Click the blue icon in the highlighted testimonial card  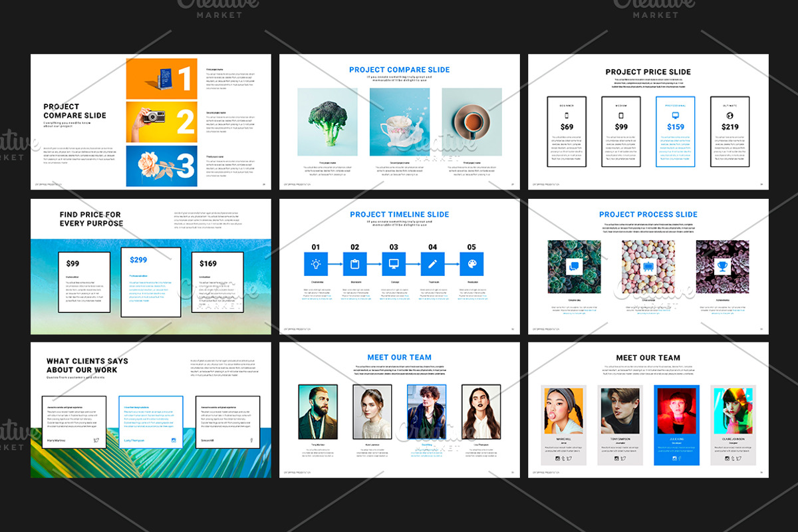pos(174,440)
